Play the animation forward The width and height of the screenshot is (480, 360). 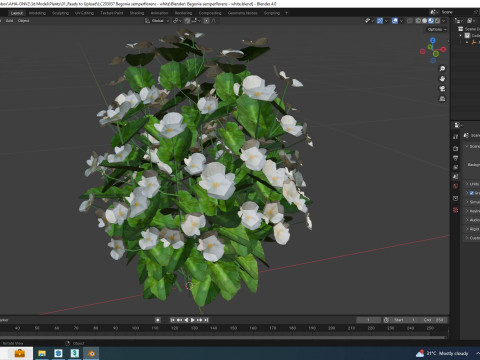pos(193,320)
